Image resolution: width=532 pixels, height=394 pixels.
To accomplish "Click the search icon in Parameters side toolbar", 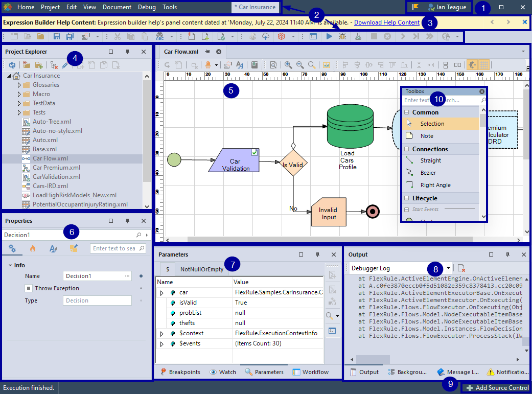I will click(x=330, y=316).
